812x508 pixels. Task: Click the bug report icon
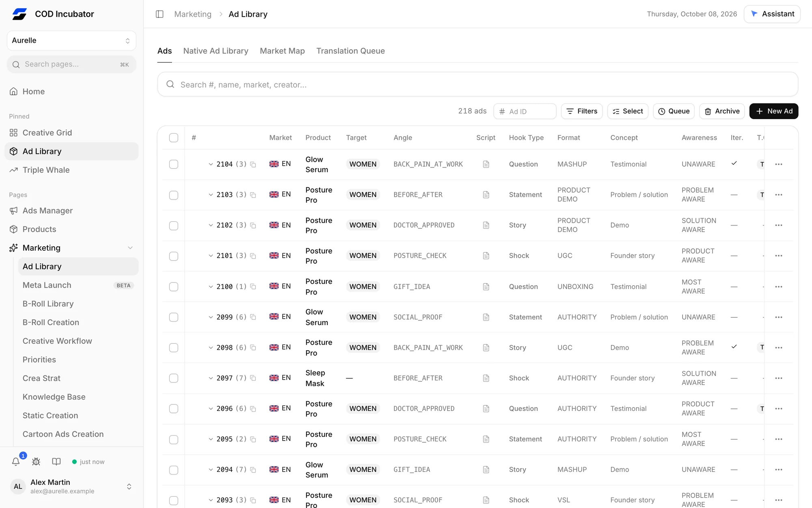click(x=36, y=462)
